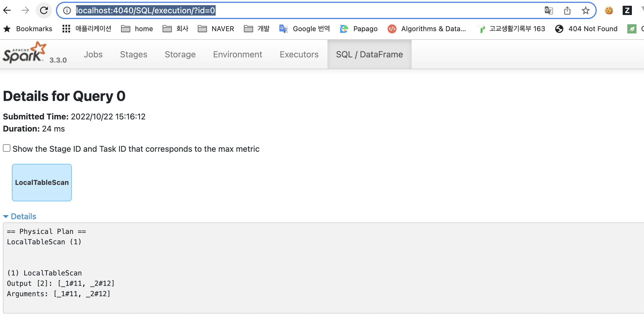Enable Show Stage ID and Task ID checkbox
Image resolution: width=644 pixels, height=319 pixels.
[7, 148]
